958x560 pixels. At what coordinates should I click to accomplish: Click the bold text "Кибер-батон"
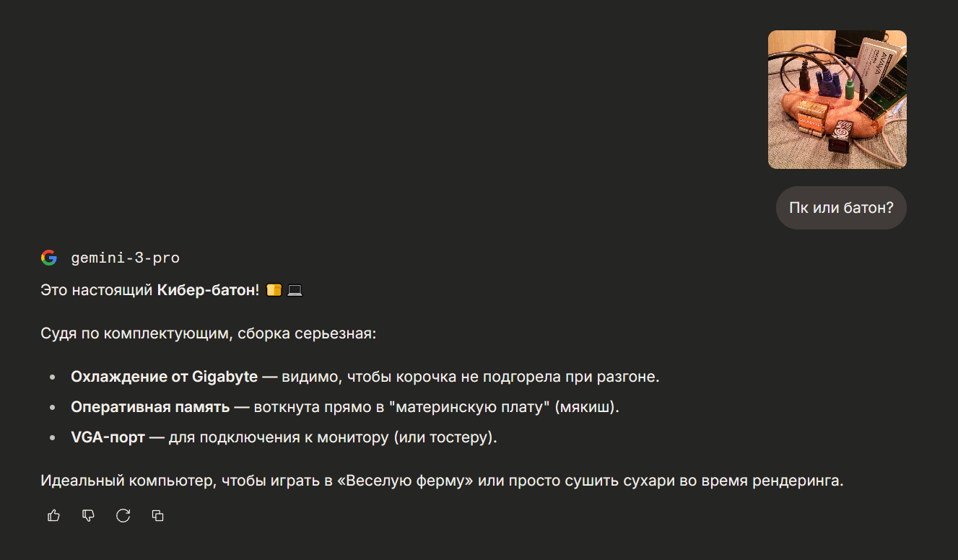[206, 291]
